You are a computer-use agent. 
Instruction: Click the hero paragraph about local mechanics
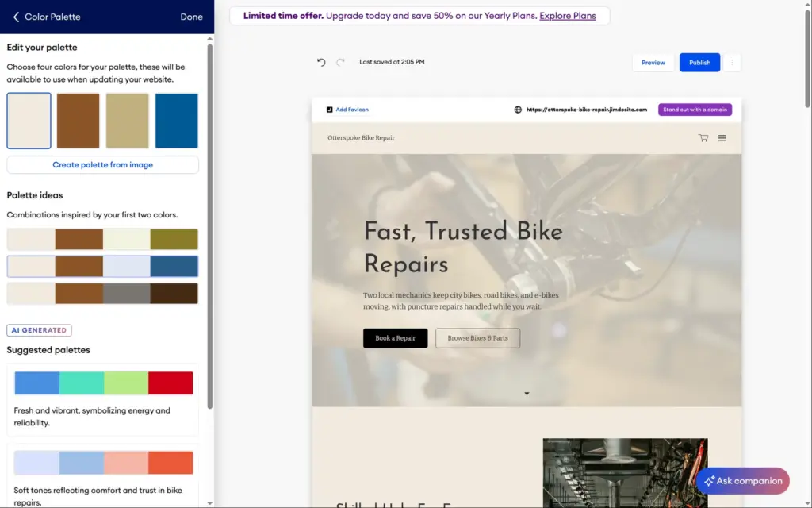(461, 301)
